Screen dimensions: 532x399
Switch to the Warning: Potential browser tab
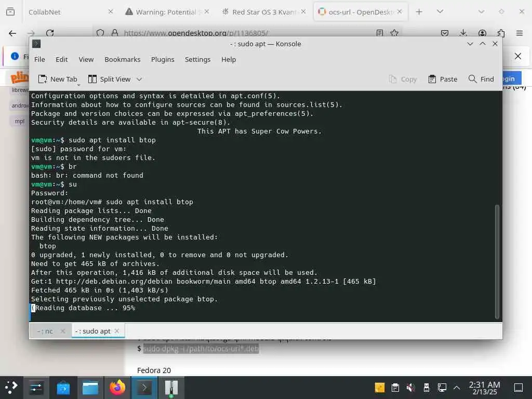click(x=166, y=12)
